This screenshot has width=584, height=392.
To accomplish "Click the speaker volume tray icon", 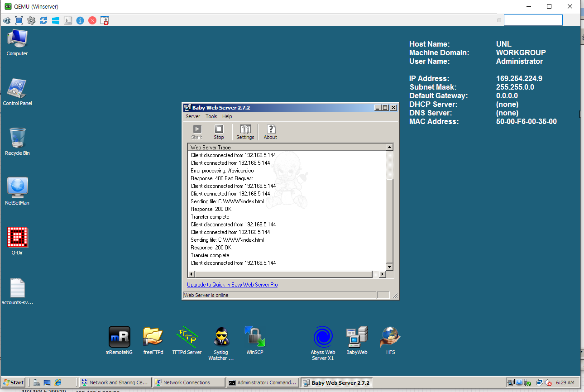I will tap(548, 382).
